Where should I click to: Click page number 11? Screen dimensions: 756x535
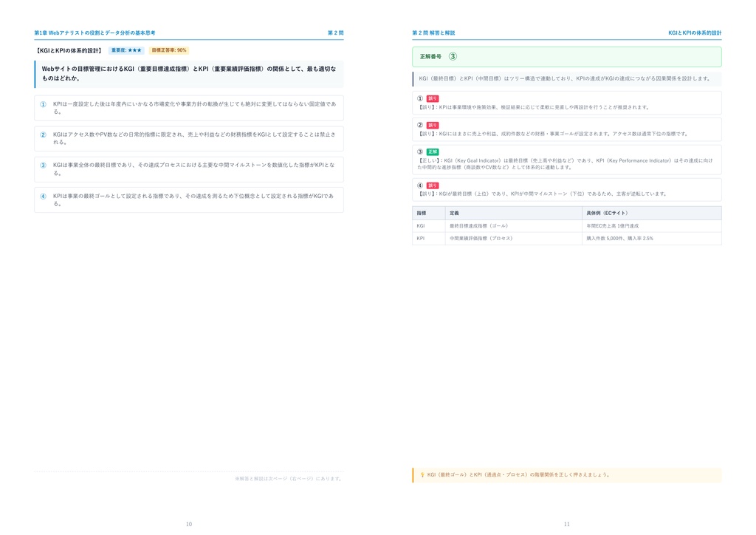click(x=567, y=524)
